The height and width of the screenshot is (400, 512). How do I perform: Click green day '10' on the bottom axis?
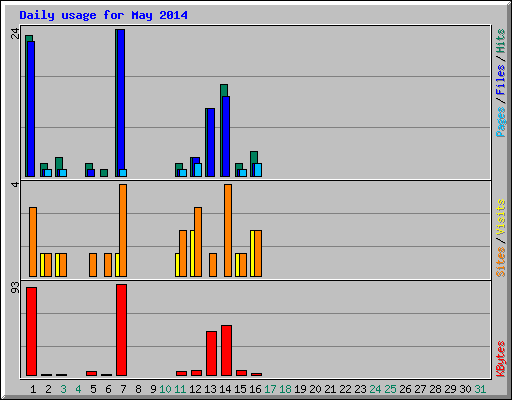coord(165,389)
